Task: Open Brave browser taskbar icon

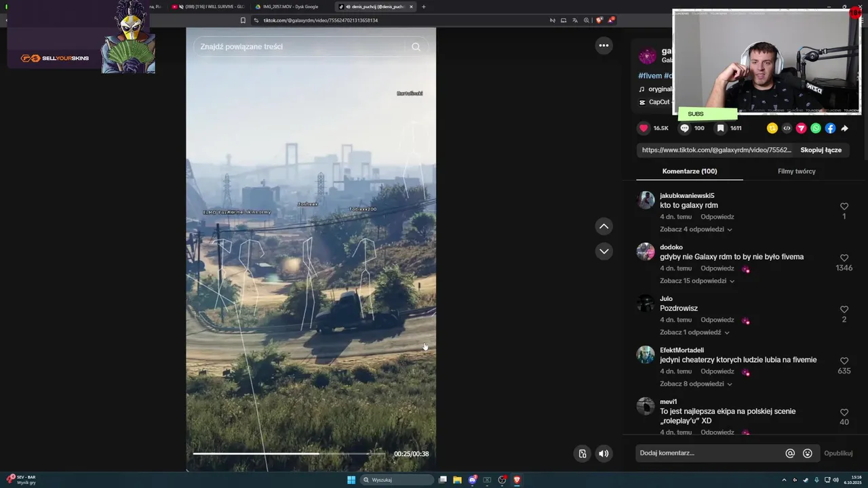Action: pyautogui.click(x=517, y=480)
